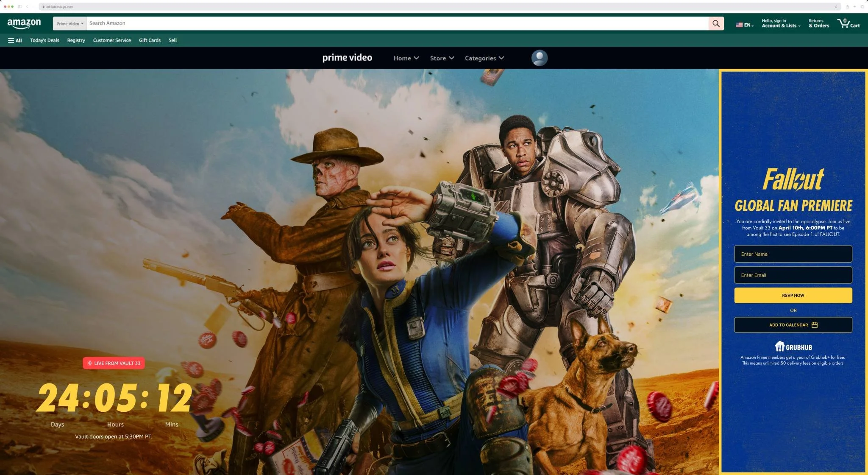
Task: Click the LIVE FROM VAULT 33 badge
Action: (x=114, y=363)
